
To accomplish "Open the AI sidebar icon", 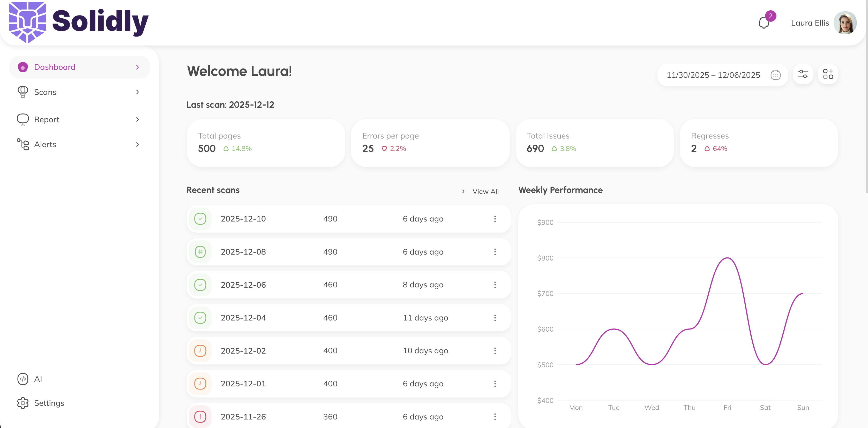I will [x=23, y=379].
